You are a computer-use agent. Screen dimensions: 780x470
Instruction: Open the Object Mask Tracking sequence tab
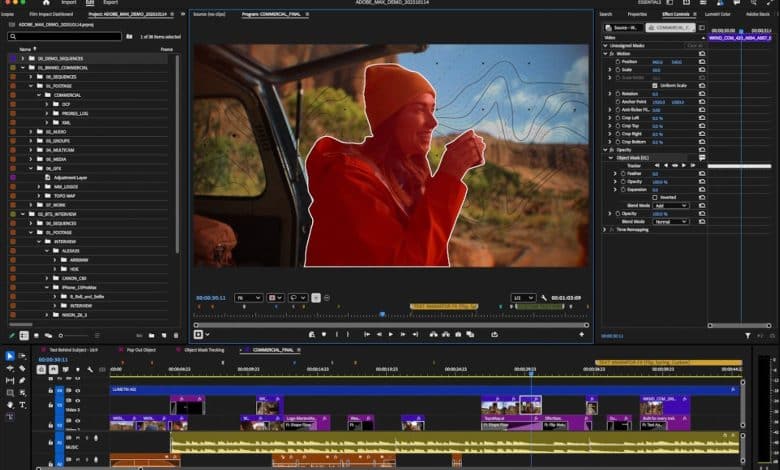[x=203, y=349]
